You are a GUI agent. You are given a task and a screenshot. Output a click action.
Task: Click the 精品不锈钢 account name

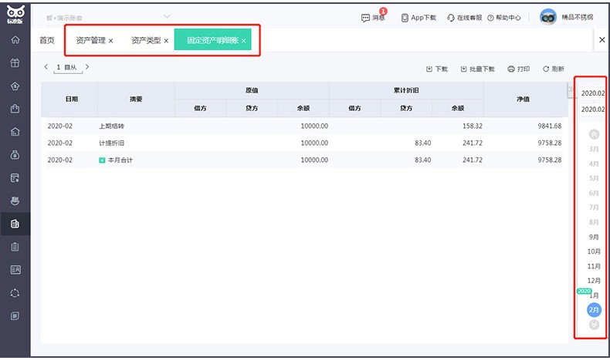tap(578, 17)
